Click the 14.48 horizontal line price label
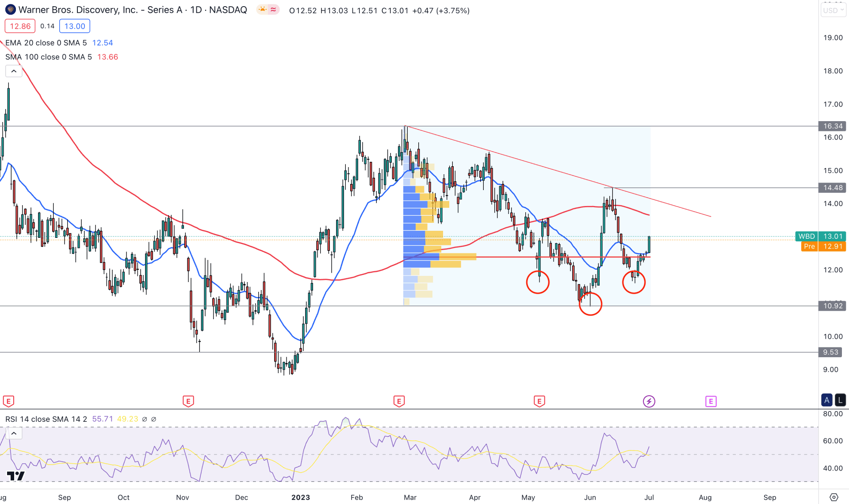The height and width of the screenshot is (504, 849). pyautogui.click(x=832, y=187)
